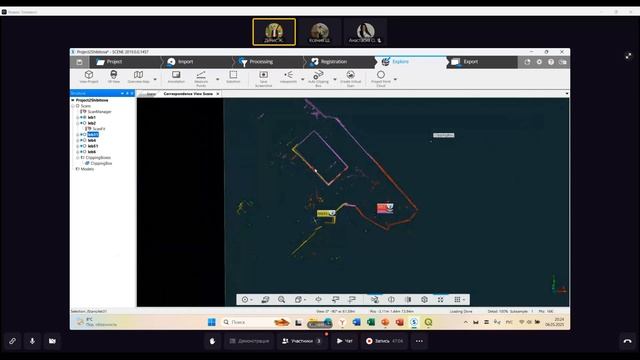Click the link icon in meeting controls
This screenshot has width=640, height=360.
pos(12,341)
